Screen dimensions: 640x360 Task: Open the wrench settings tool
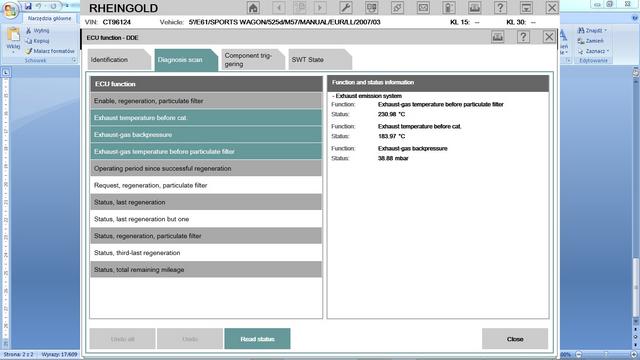coord(346,8)
